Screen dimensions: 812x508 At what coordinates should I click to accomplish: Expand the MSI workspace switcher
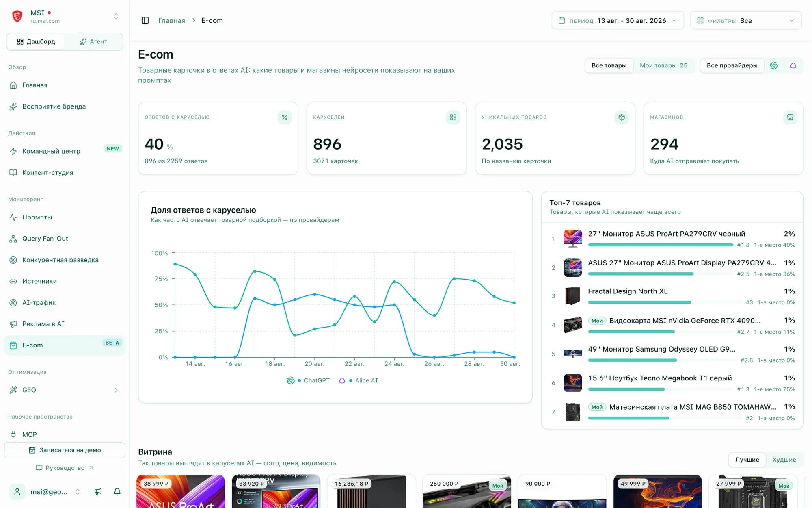coord(116,16)
